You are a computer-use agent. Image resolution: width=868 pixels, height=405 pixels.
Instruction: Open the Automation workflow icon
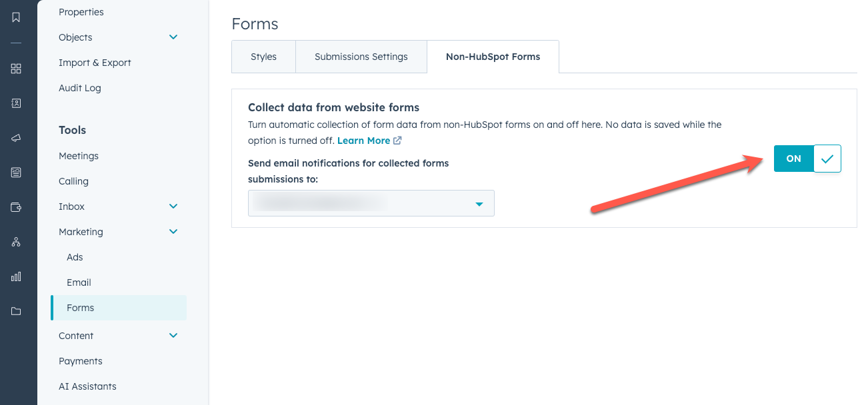coord(16,242)
